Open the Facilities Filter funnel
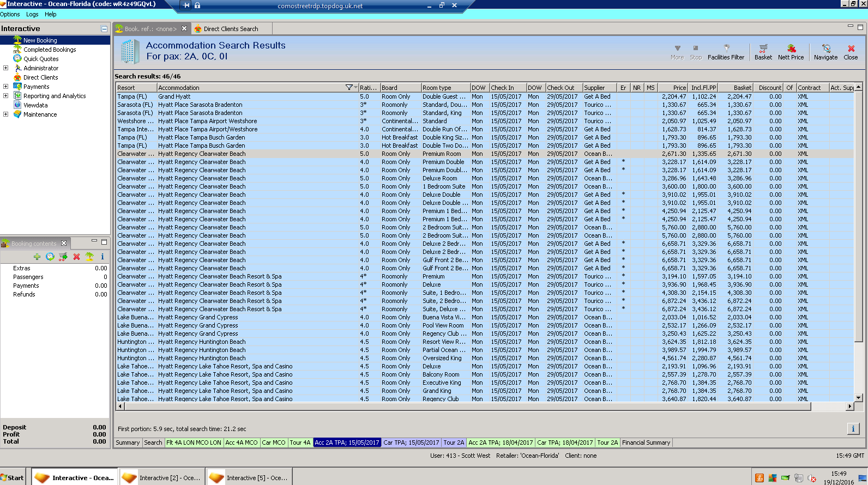This screenshot has height=485, width=868. 726,52
